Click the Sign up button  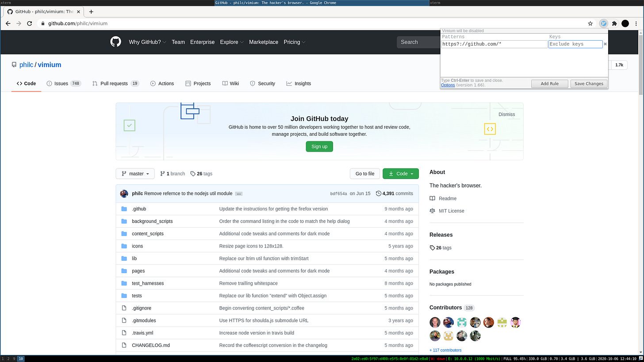tap(319, 146)
